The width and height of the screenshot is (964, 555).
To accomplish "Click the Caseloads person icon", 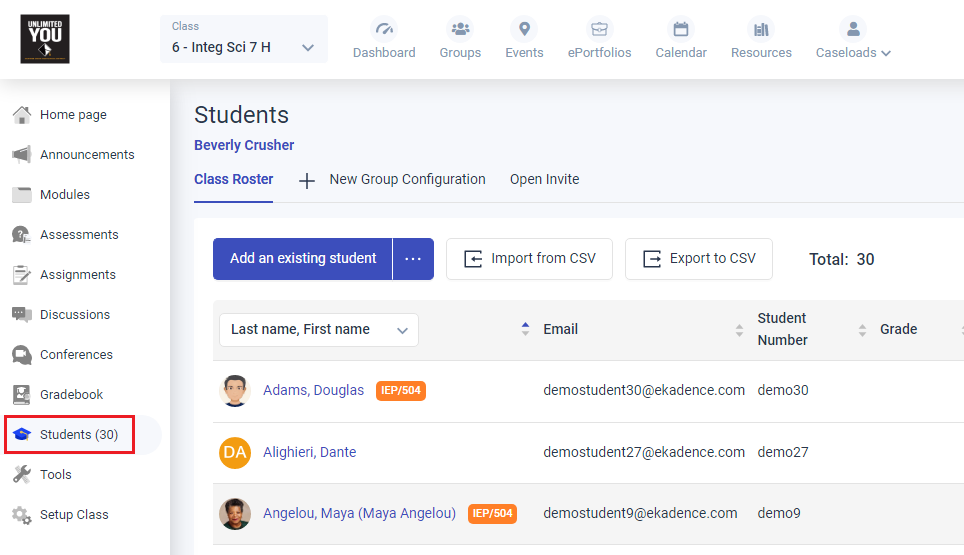I will coord(853,29).
